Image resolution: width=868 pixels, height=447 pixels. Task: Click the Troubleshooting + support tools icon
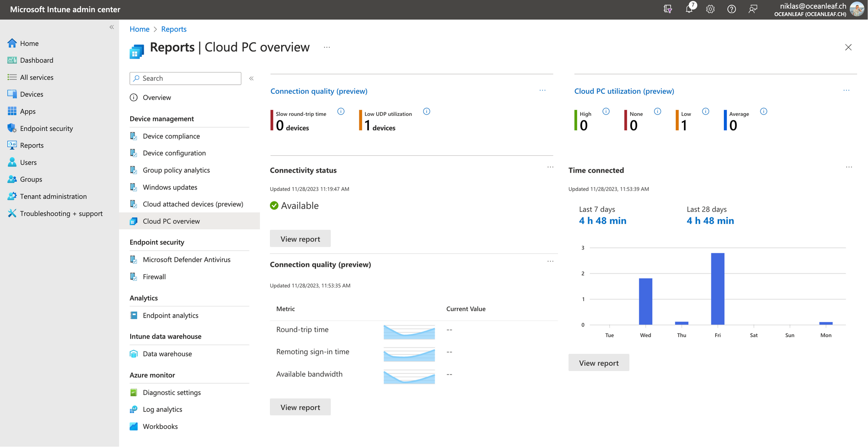coord(12,214)
